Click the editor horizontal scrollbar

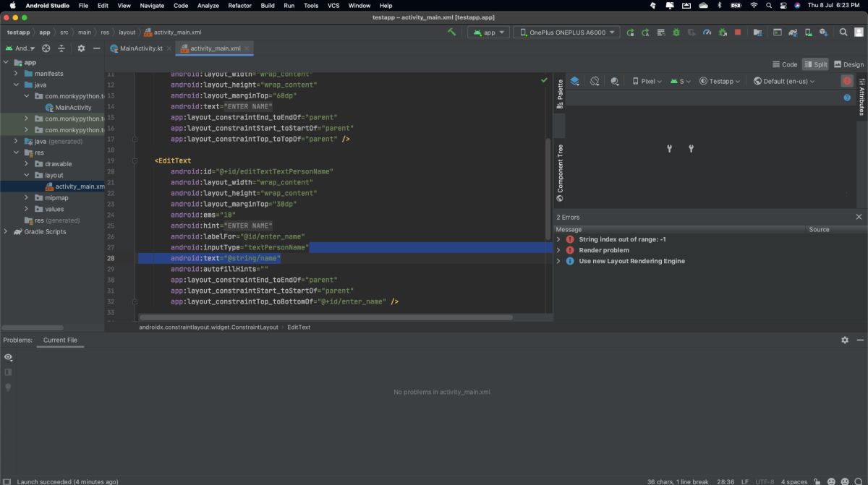(x=325, y=317)
